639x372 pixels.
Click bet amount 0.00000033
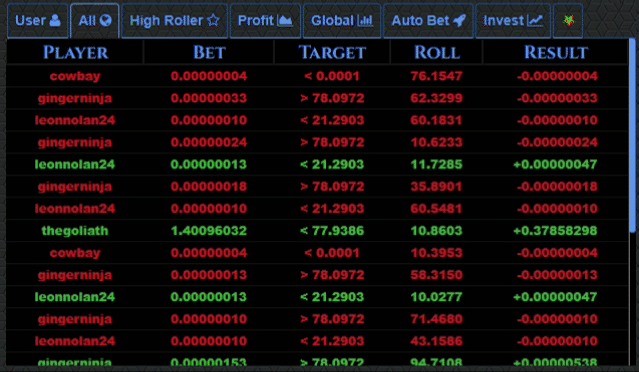209,98
